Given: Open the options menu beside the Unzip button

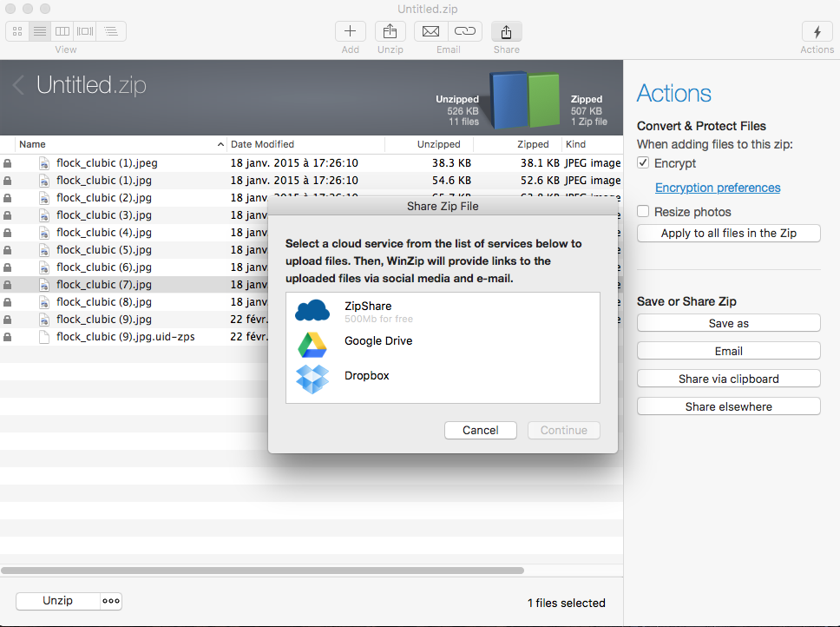Looking at the screenshot, I should (x=110, y=600).
